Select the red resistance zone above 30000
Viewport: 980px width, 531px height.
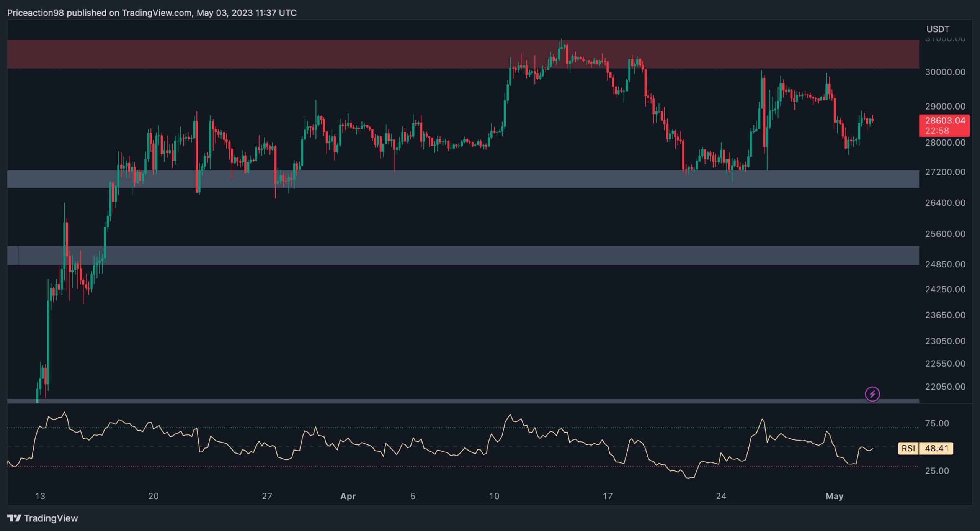pos(463,54)
